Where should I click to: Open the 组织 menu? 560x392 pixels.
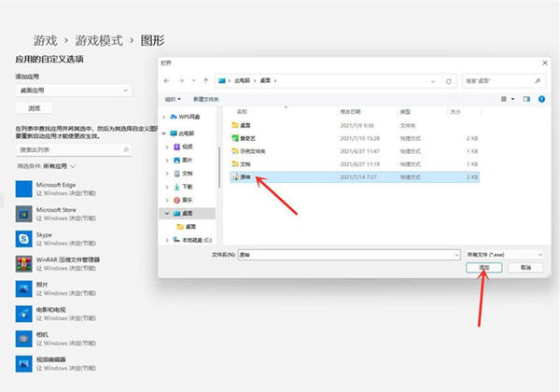(x=172, y=98)
